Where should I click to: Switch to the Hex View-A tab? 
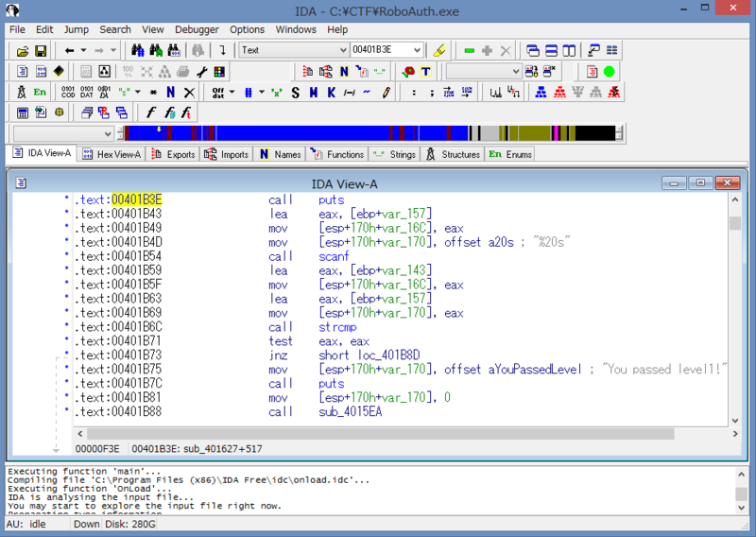click(x=112, y=154)
